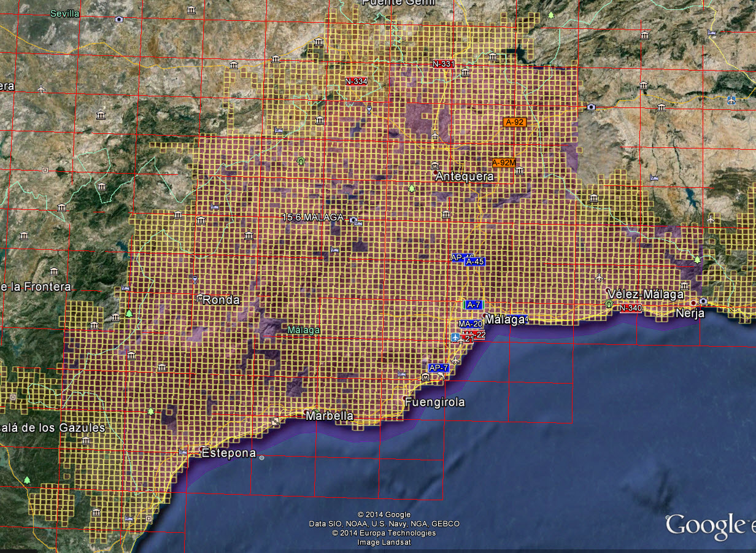Click the camera icon beside Sevilla label
Viewport: 756px width, 553px height.
click(118, 19)
